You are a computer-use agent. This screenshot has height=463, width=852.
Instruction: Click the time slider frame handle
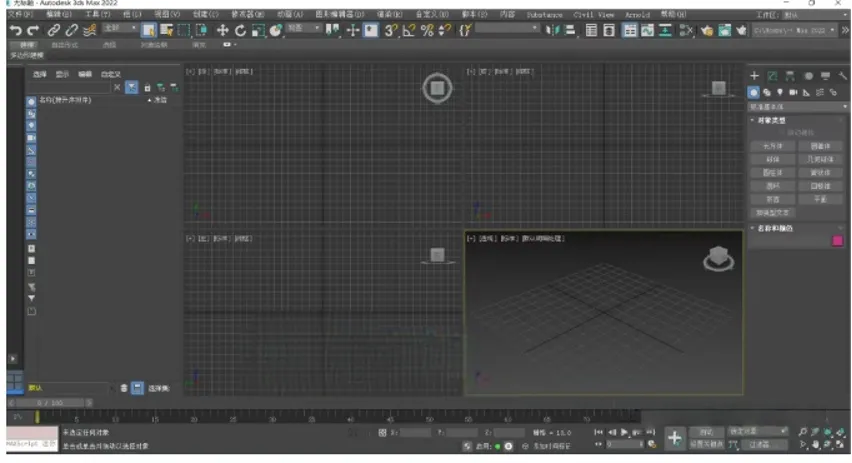(x=49, y=403)
